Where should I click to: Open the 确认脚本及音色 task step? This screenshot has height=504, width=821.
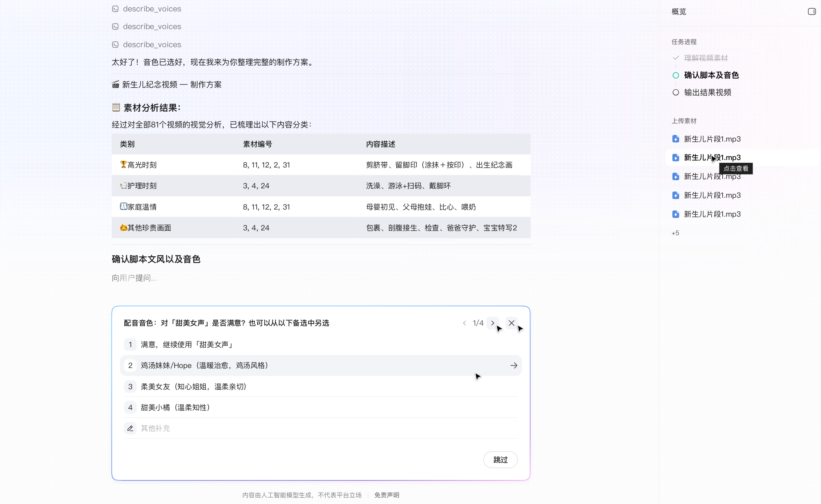tap(711, 75)
